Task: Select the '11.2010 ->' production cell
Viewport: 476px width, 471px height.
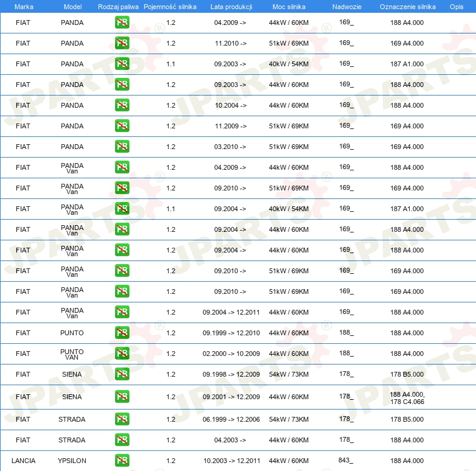Action: tap(231, 43)
